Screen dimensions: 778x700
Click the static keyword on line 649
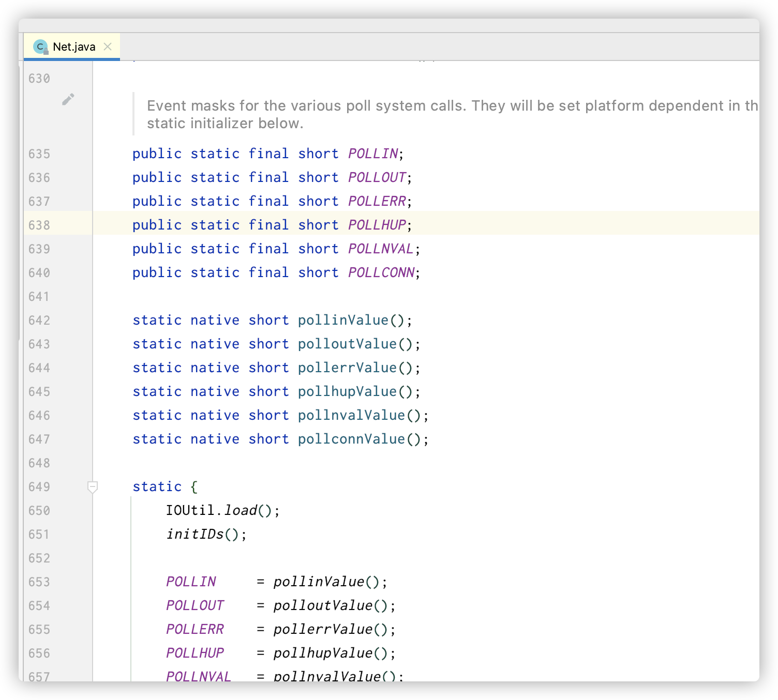157,486
